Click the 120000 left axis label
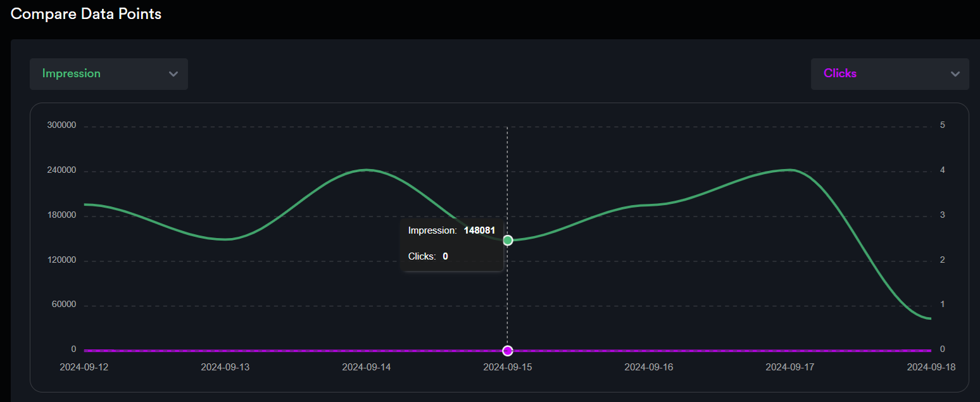Screen dimensions: 980x402 pos(61,260)
